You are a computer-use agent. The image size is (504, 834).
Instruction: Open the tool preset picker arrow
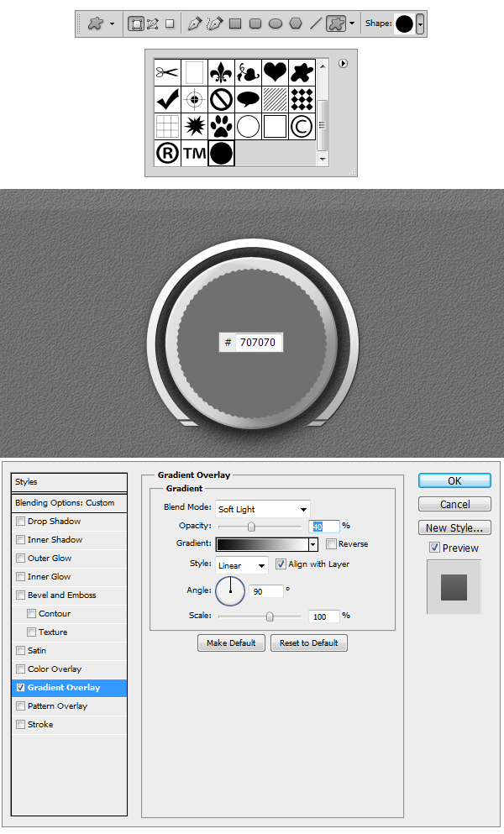[x=112, y=24]
